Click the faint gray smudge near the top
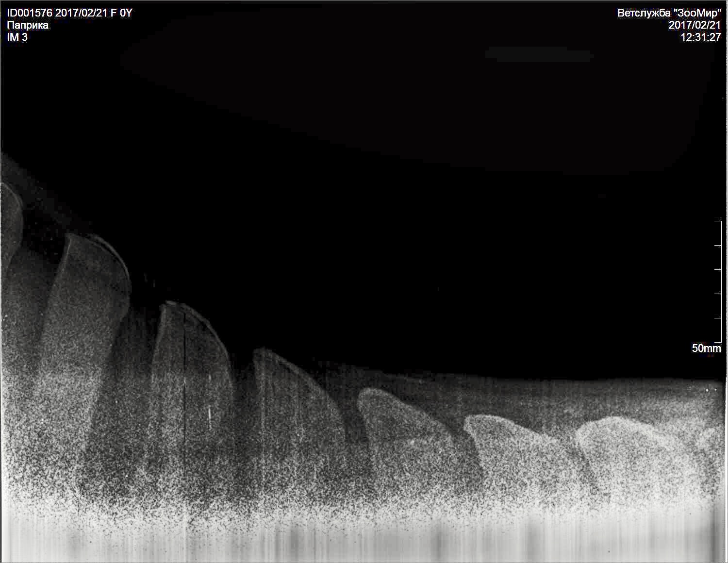The image size is (728, 563). pos(539,55)
